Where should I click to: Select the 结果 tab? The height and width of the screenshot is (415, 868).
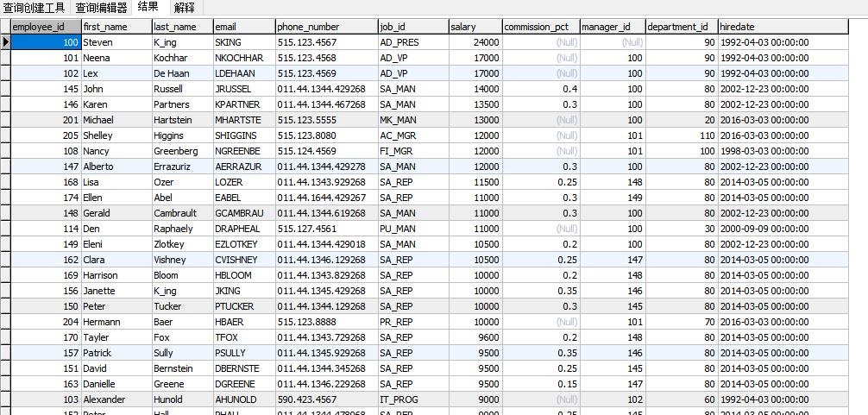point(148,7)
